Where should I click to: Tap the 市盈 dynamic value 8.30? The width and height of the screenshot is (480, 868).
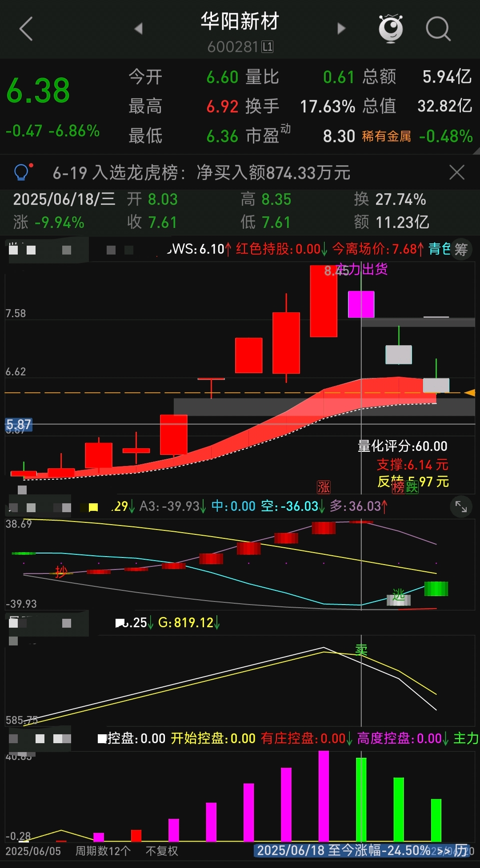(339, 136)
